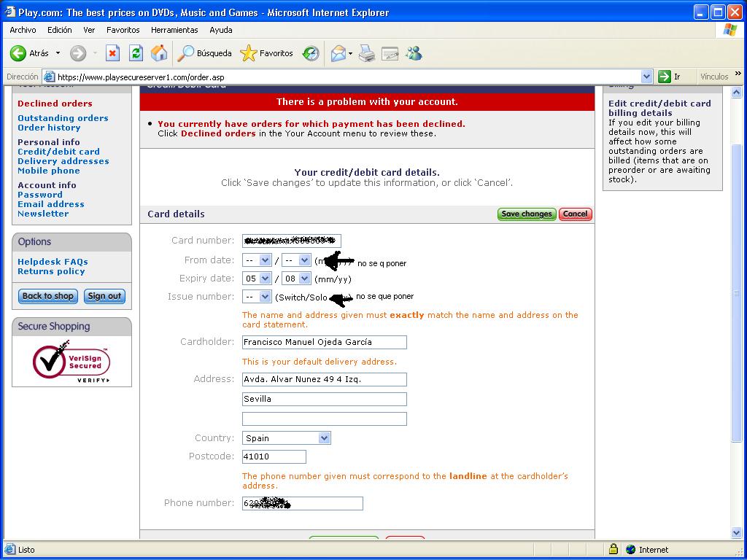The height and width of the screenshot is (560, 747).
Task: Stop page loading with red X icon
Action: click(112, 53)
